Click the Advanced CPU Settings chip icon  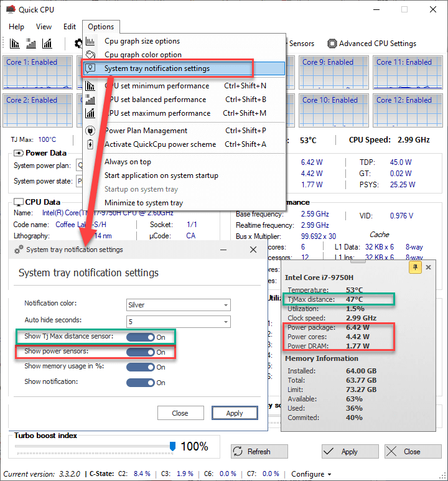332,44
